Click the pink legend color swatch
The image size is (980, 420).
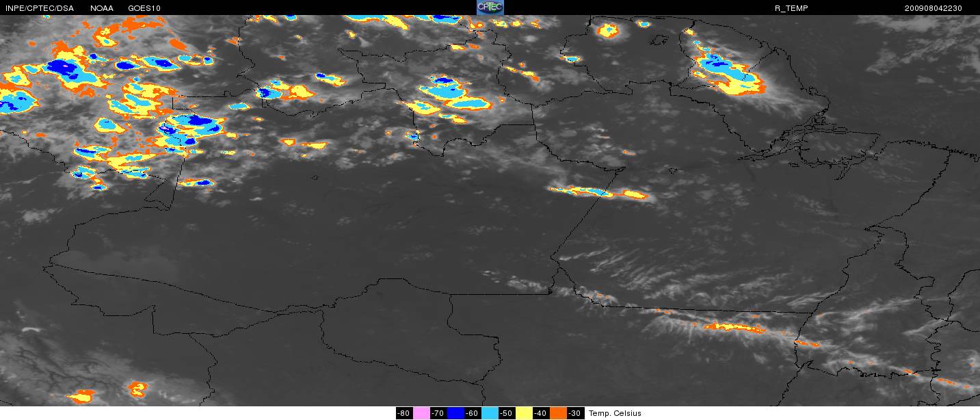(421, 413)
